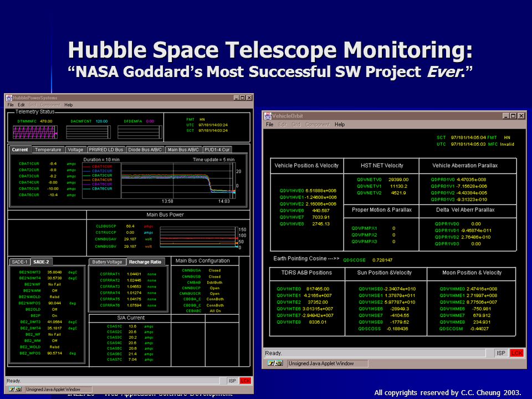Viewport: 532px width, 399px height.
Task: Open Help menu in VehicleOrbit window
Action: 340,125
